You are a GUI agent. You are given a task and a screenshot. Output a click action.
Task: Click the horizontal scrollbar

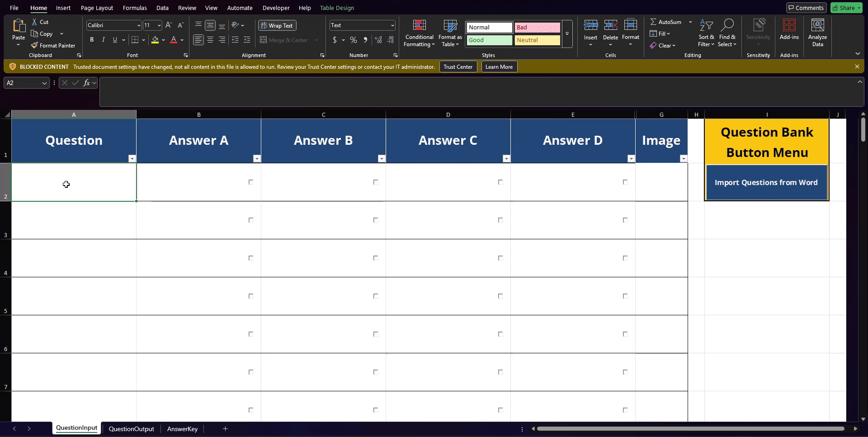(690, 428)
